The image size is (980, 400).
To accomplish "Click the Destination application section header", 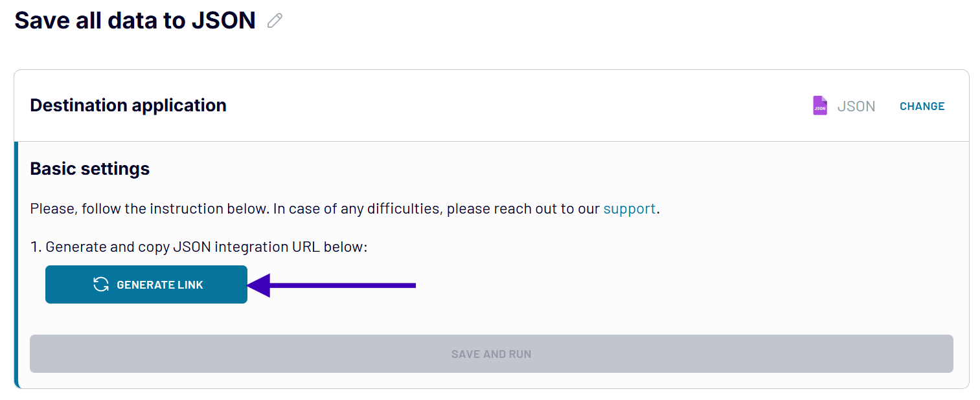I will point(128,105).
